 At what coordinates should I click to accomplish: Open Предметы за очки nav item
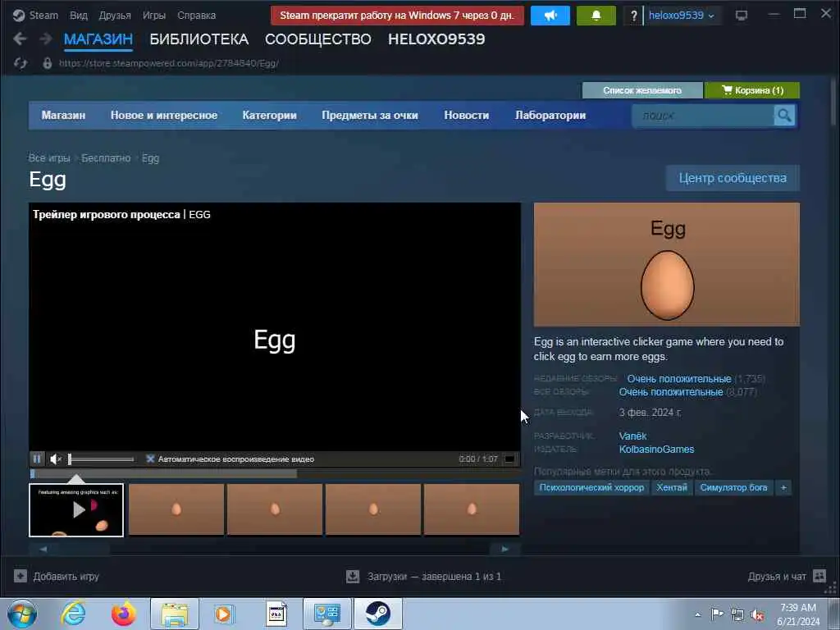[x=370, y=115]
